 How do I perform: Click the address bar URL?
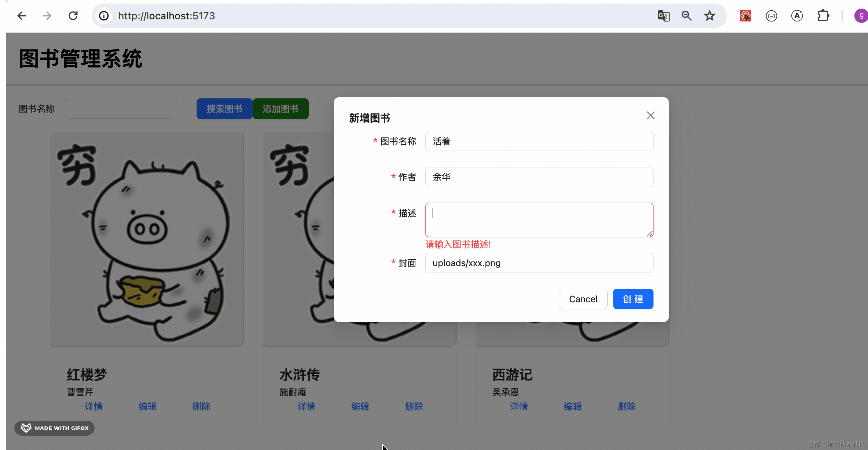[x=167, y=16]
